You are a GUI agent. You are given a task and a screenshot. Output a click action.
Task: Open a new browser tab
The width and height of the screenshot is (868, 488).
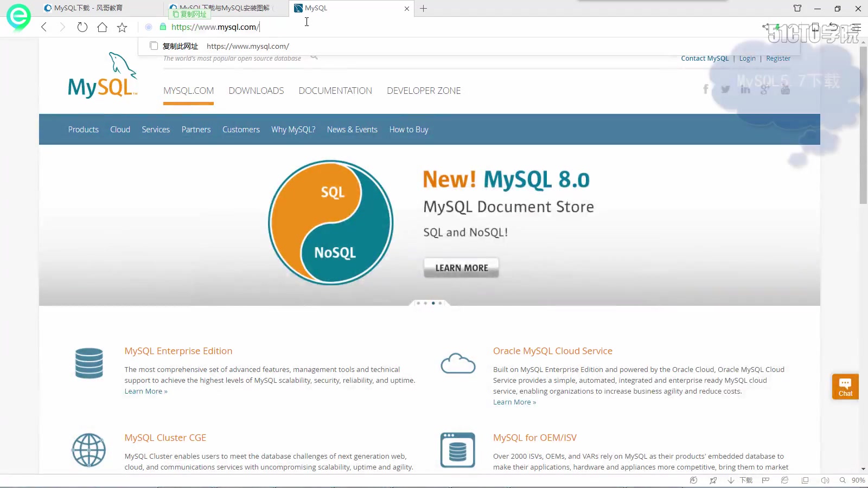[x=423, y=8]
